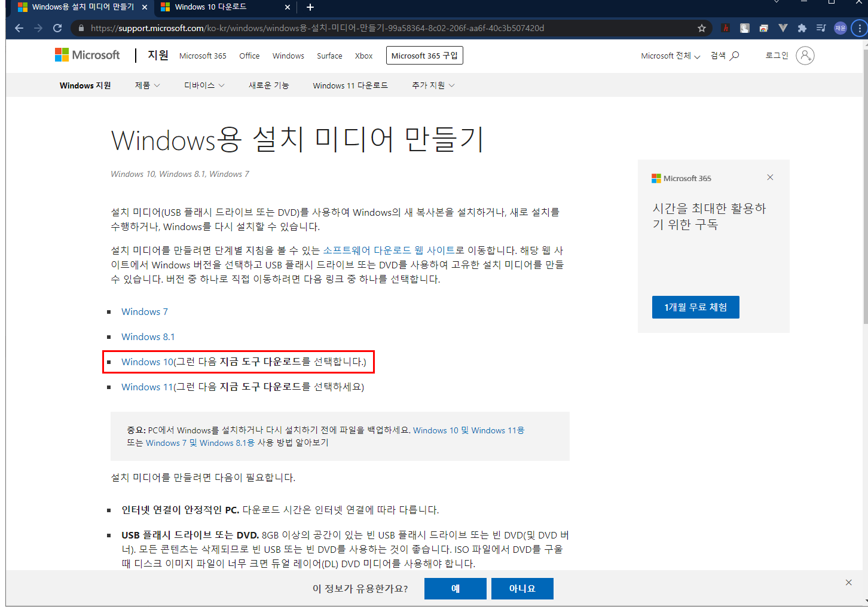Screen dimensions: 868x615
Task: Open the Extensions puzzle menu
Action: [802, 28]
